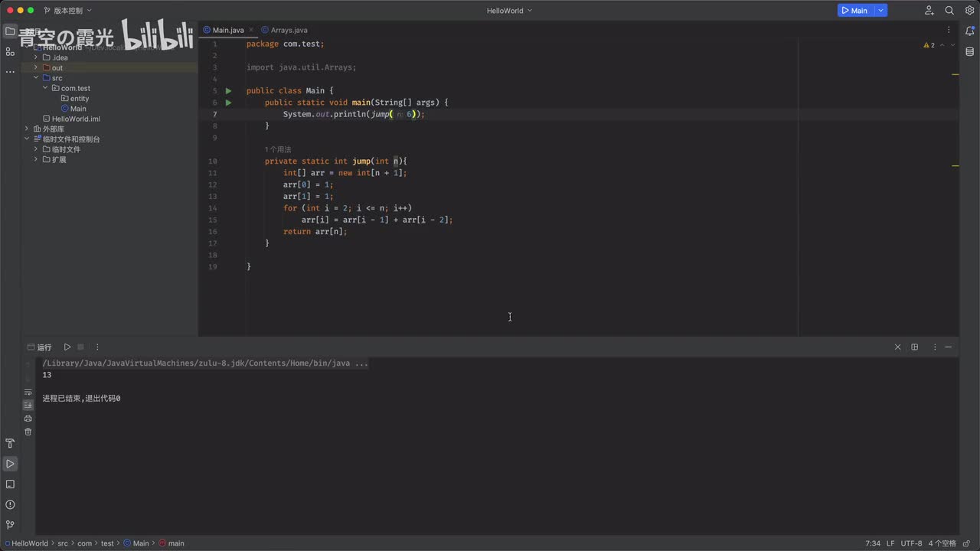Close the Run tool window panel

[898, 347]
